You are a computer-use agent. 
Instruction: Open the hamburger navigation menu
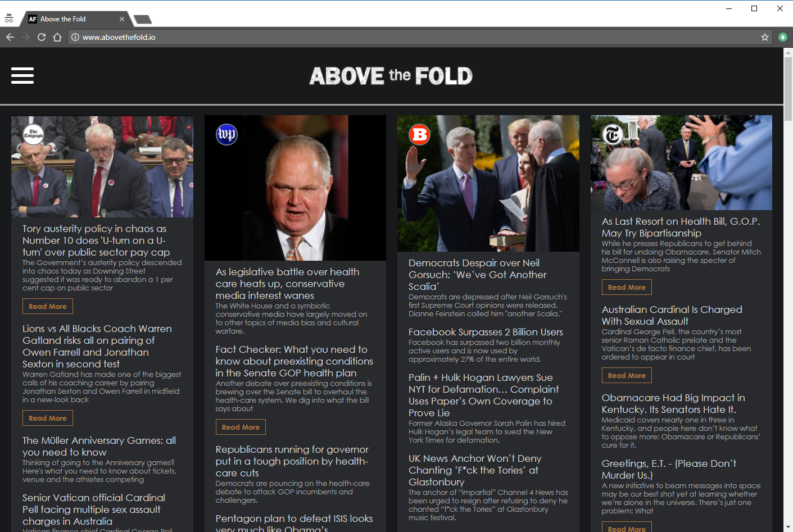[22, 75]
